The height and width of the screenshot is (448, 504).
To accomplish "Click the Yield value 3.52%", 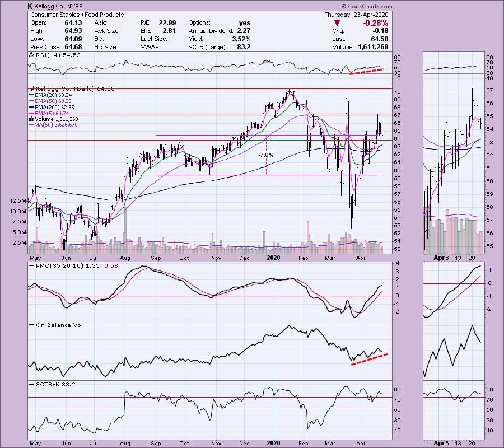I will [x=241, y=39].
